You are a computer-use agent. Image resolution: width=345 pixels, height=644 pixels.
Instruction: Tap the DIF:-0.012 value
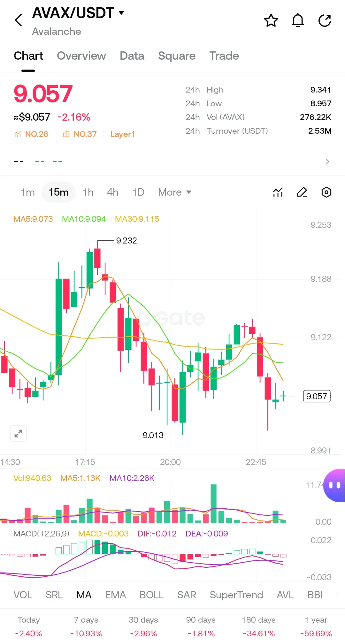click(x=157, y=534)
